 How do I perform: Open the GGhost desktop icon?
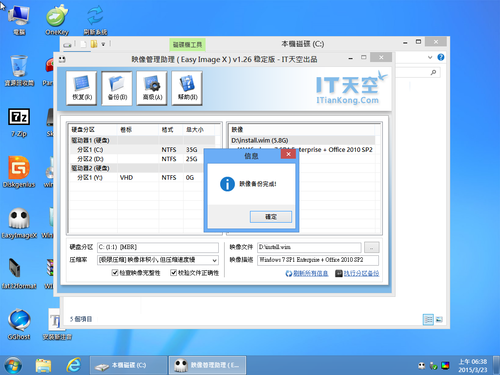pos(19,325)
